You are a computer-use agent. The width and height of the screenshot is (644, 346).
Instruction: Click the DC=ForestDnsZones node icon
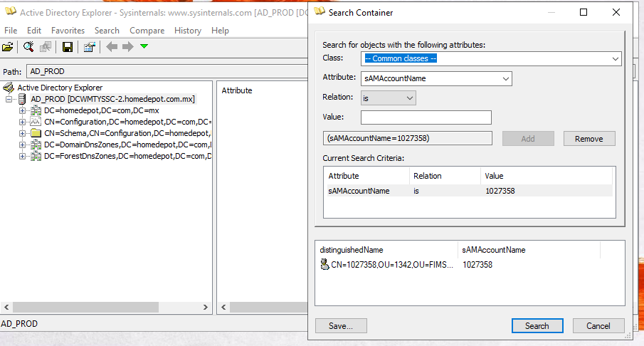tap(36, 156)
